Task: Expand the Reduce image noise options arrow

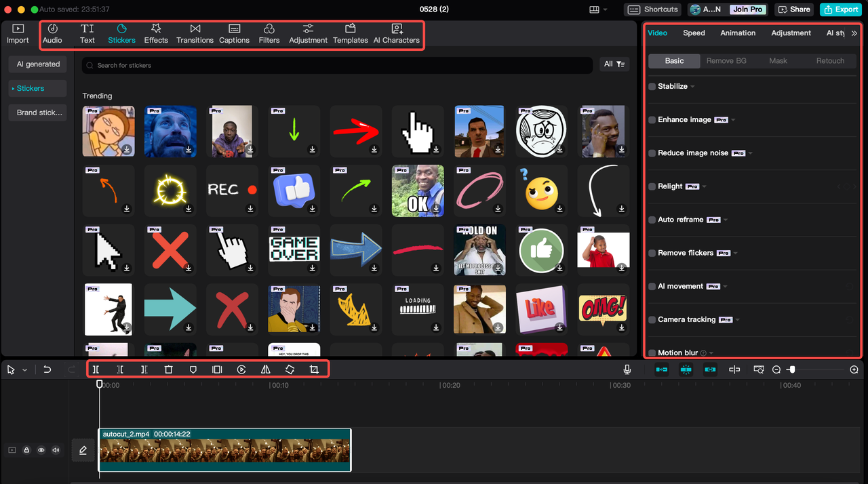Action: (751, 153)
